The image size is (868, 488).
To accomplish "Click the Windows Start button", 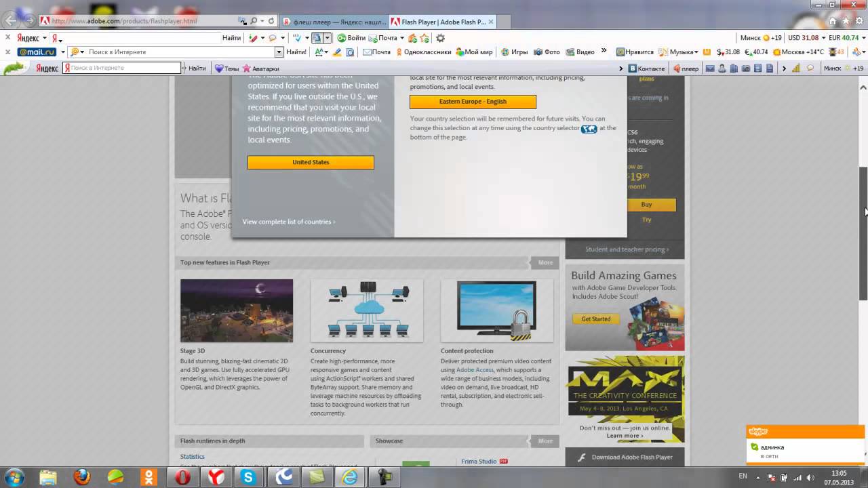I will 15,477.
